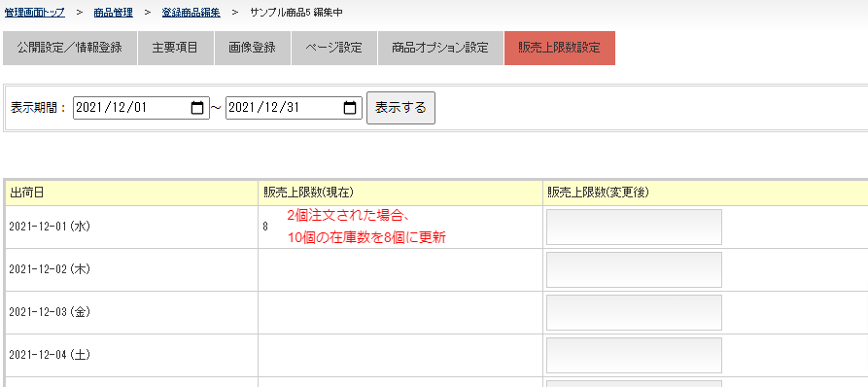Open calendar picker for start date 2021/12/01
This screenshot has width=868, height=387.
(x=197, y=108)
